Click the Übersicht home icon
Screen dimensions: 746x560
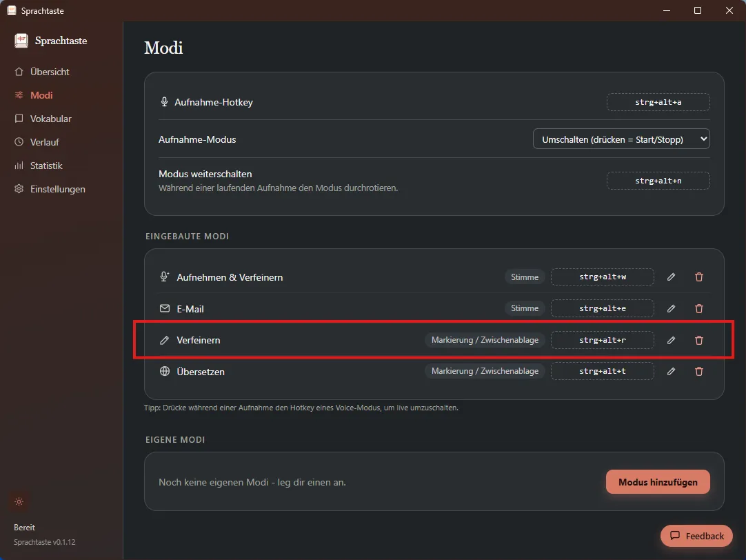[19, 72]
